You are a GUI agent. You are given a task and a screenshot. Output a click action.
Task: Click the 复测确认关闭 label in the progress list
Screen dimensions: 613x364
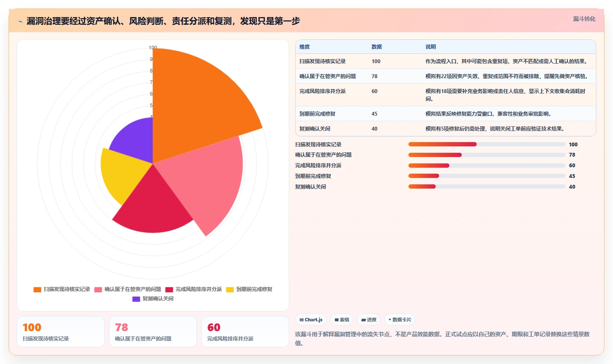[311, 187]
